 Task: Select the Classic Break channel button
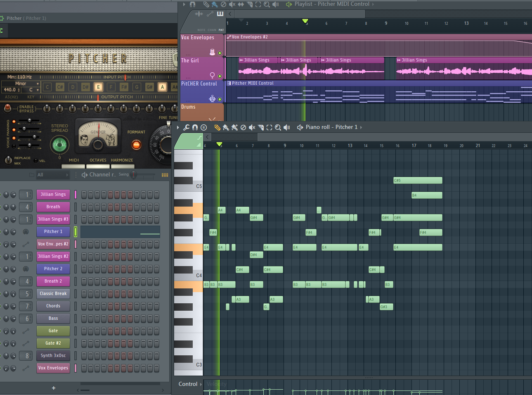(x=53, y=294)
